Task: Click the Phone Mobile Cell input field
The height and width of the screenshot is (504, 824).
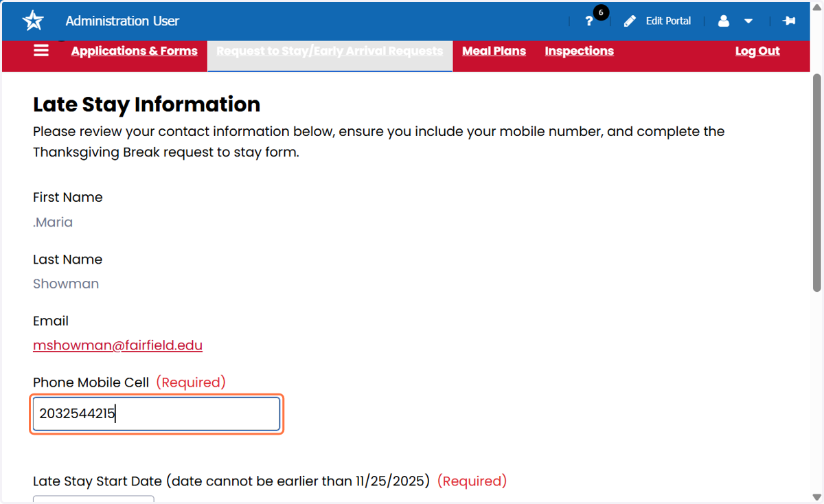Action: pyautogui.click(x=157, y=413)
